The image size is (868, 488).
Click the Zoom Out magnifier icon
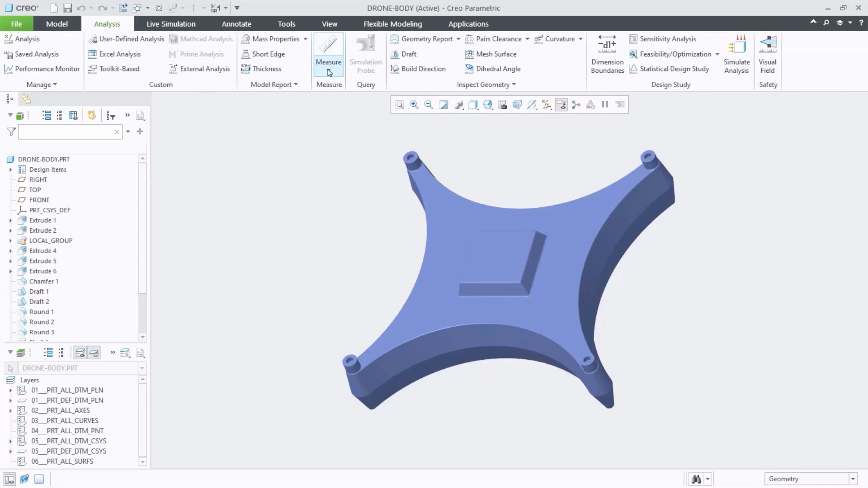[x=429, y=105]
